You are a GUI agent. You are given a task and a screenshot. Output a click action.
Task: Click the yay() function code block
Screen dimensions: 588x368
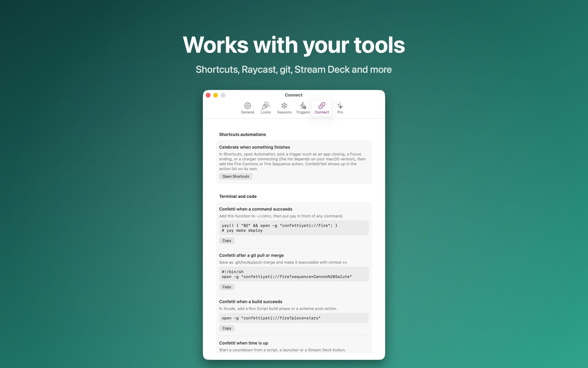click(x=294, y=228)
